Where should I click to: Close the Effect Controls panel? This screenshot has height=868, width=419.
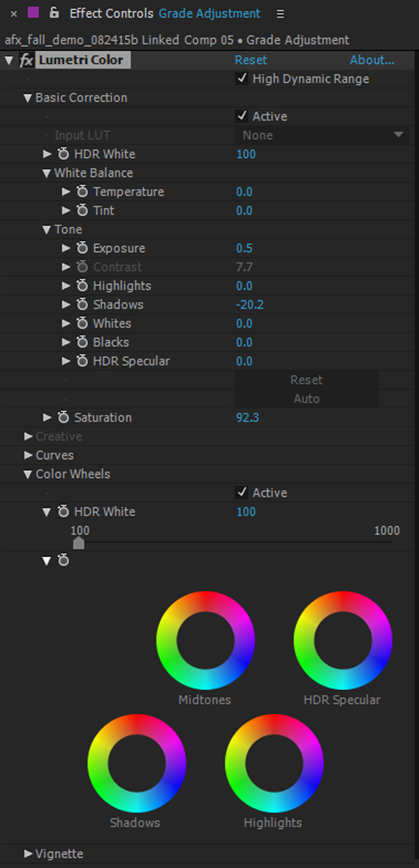point(14,14)
